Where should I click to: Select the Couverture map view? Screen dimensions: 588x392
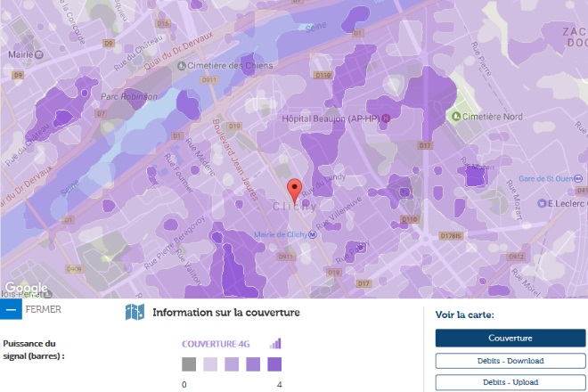click(x=510, y=338)
